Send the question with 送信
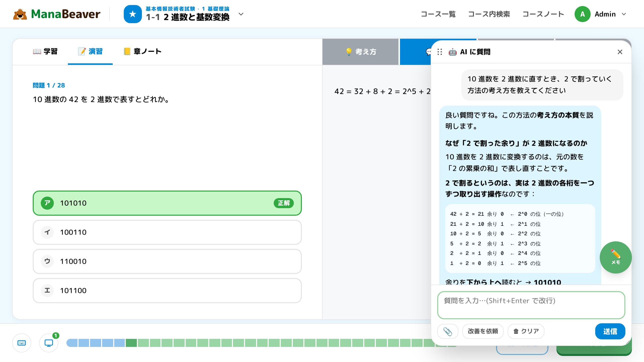The height and width of the screenshot is (362, 644). tap(610, 331)
